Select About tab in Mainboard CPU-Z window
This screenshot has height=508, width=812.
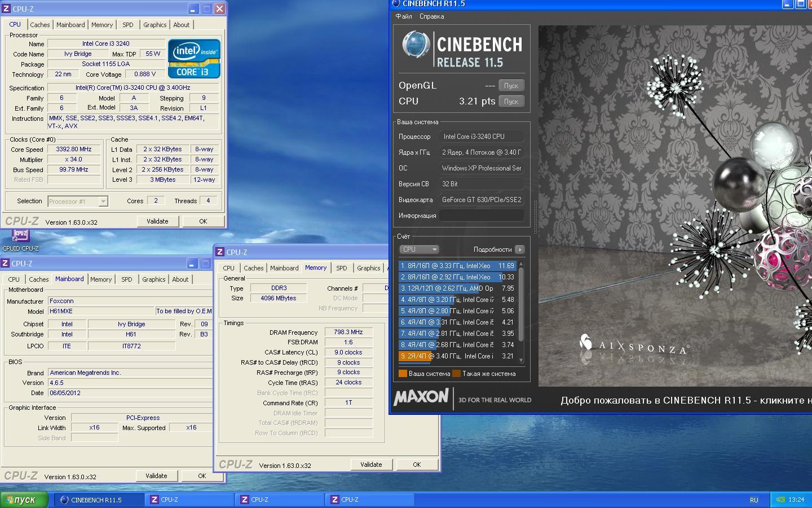180,279
